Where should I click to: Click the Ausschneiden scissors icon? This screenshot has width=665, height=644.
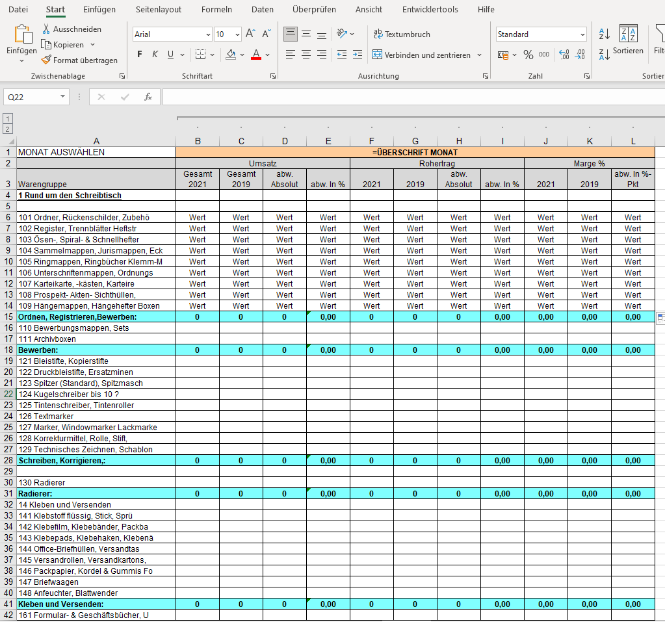46,29
